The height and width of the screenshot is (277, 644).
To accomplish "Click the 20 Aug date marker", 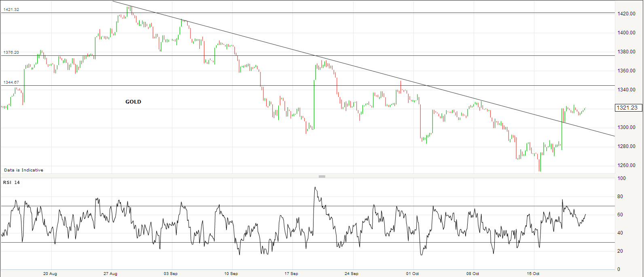I will [50, 274].
